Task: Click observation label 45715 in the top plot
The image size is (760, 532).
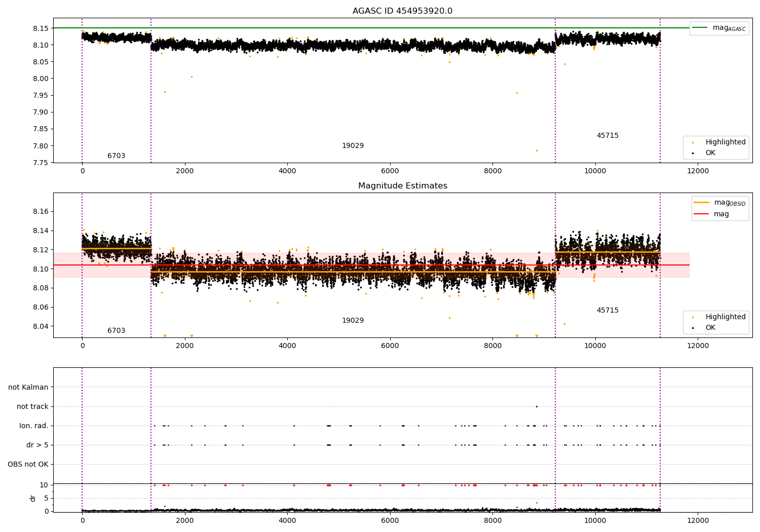Action: [x=607, y=136]
